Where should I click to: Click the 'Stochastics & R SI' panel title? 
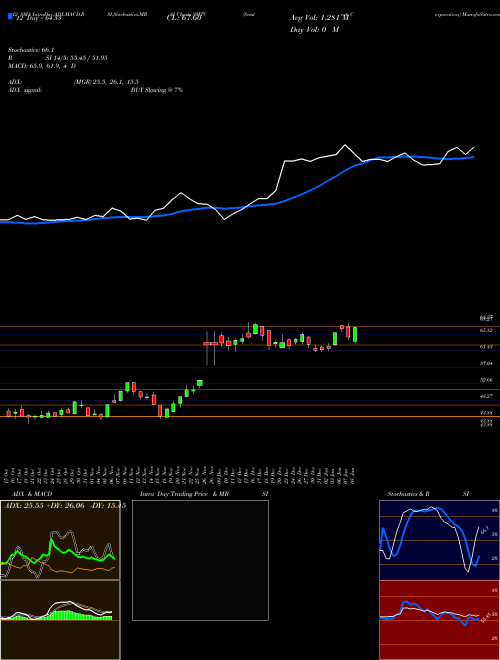(428, 494)
